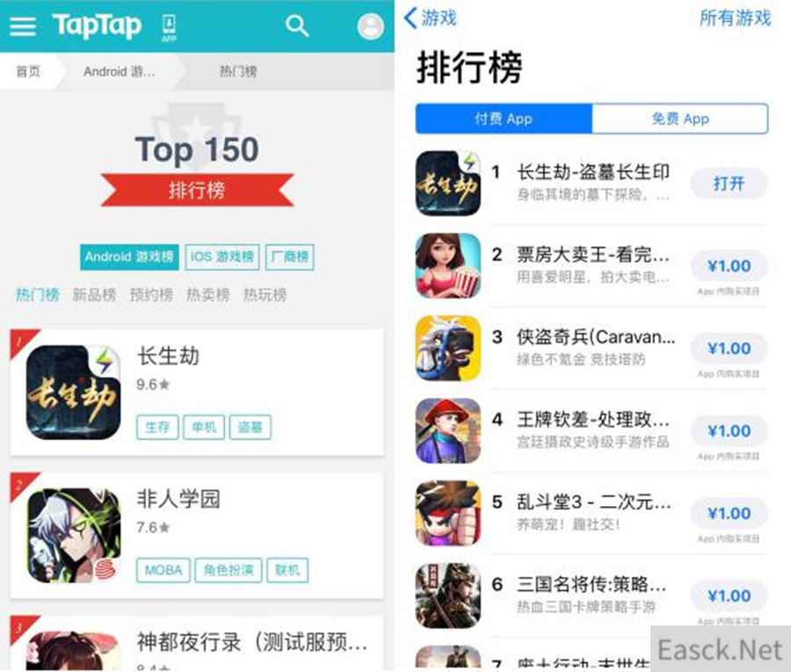Select the iOS 游戏榜 filter
This screenshot has width=791, height=672.
click(222, 257)
